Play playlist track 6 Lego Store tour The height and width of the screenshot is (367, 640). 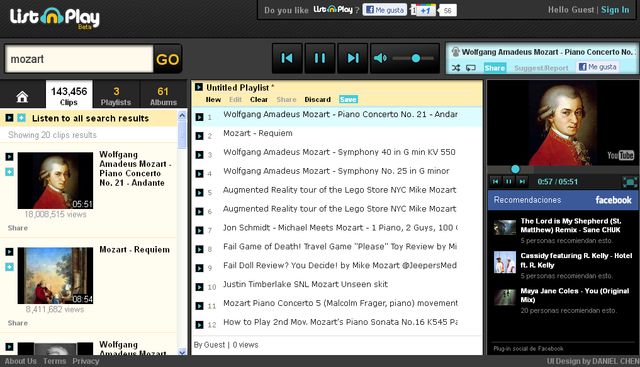click(199, 211)
